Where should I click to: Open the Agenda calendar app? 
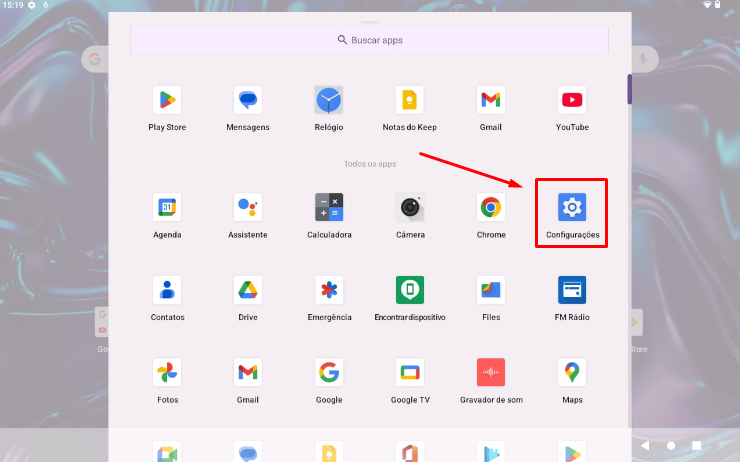point(167,207)
